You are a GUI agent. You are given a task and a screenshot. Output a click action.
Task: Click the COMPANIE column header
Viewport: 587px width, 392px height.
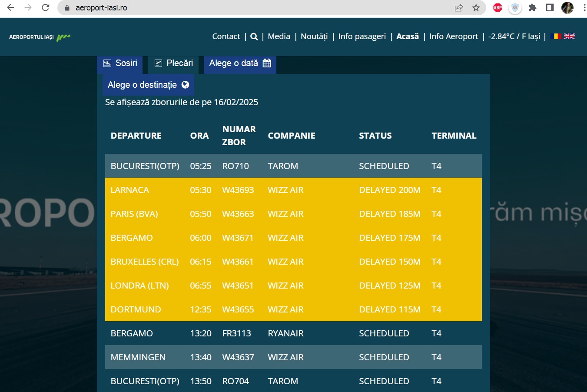click(x=292, y=136)
